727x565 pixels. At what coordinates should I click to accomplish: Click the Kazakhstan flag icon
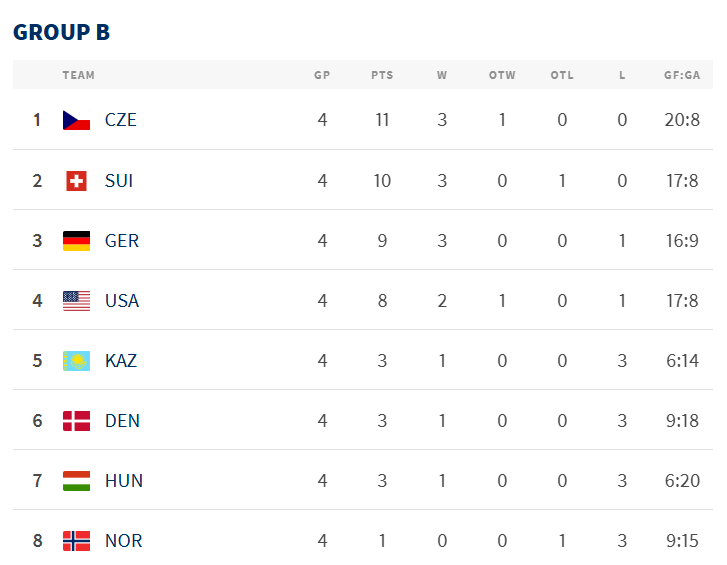77,361
